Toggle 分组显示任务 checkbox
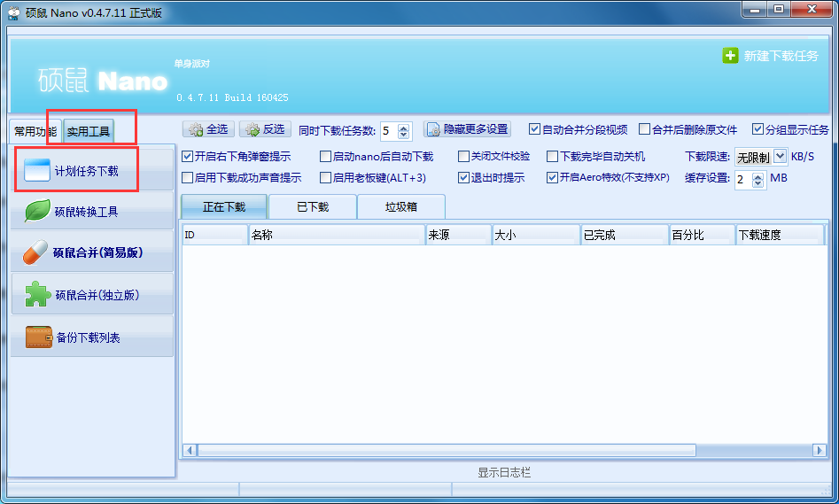The height and width of the screenshot is (504, 839). pyautogui.click(x=757, y=129)
